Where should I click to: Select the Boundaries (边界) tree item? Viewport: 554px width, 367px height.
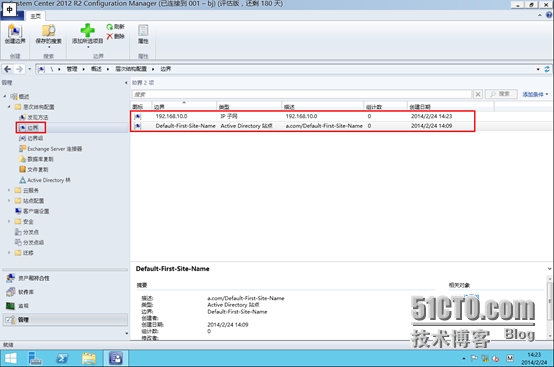point(29,128)
